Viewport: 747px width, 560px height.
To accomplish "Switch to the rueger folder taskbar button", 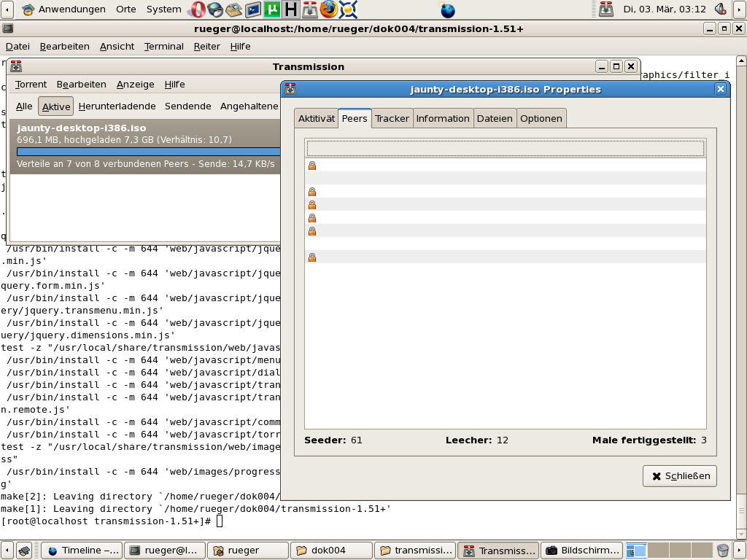I will 248,551.
